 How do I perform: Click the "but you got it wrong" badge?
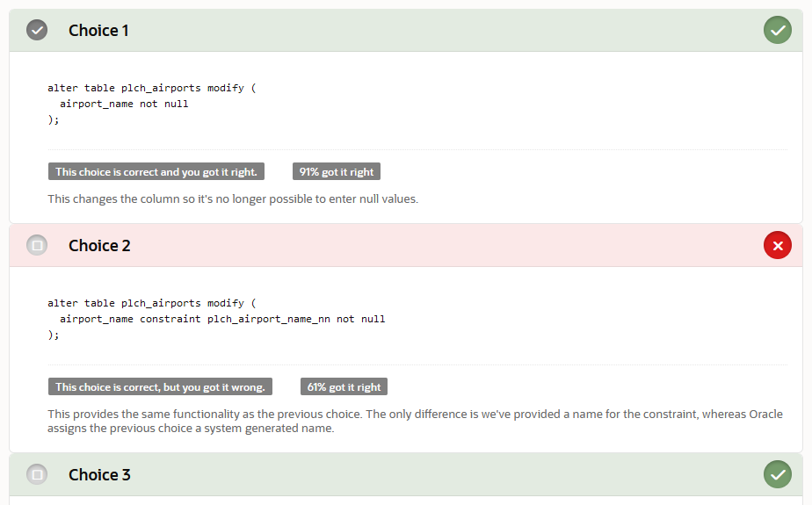160,387
